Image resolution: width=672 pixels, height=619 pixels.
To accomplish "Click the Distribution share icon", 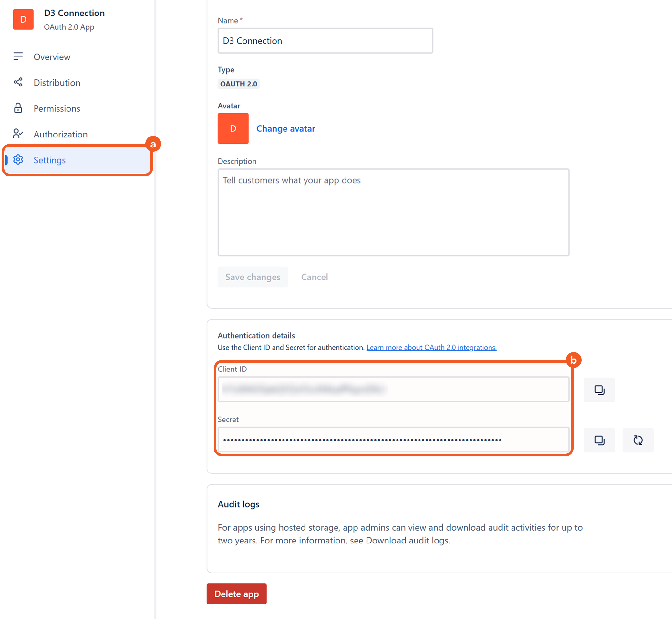I will (x=18, y=82).
